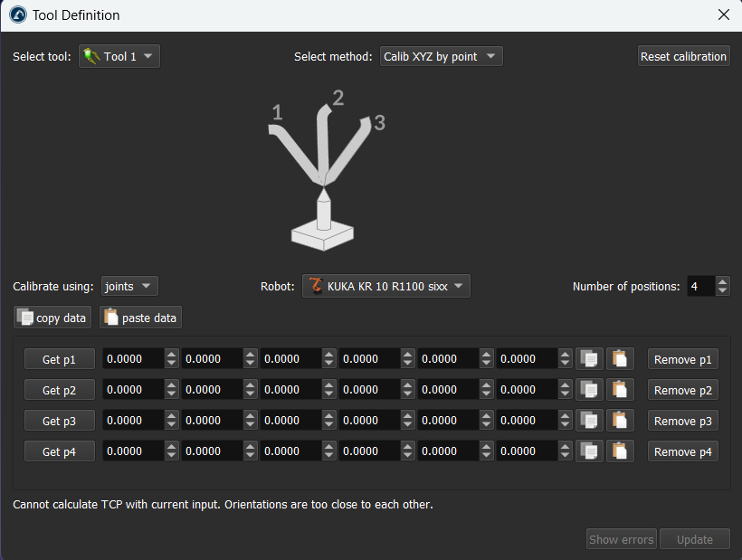Screen dimensions: 742x560
Task: Open the Select tool dropdown showing Tool 1
Action: (119, 56)
